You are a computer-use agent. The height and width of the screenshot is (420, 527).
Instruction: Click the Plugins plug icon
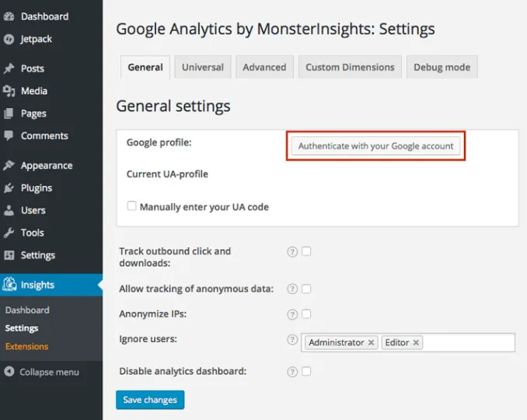9,187
